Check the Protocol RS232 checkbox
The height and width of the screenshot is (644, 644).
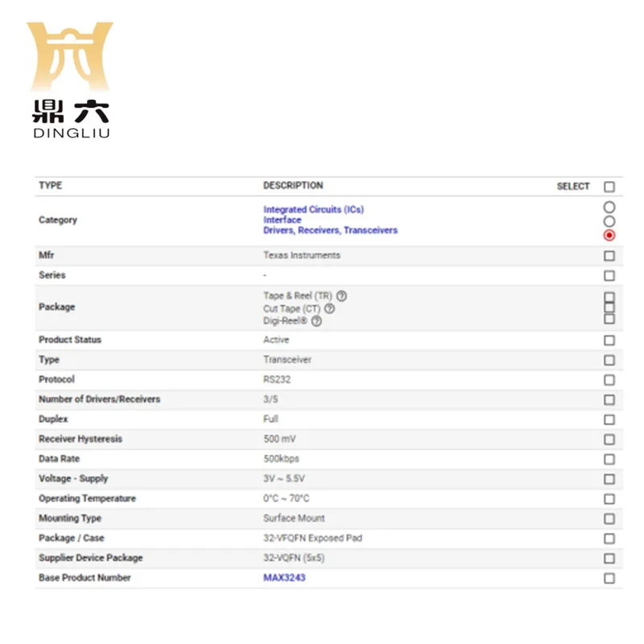click(x=609, y=380)
